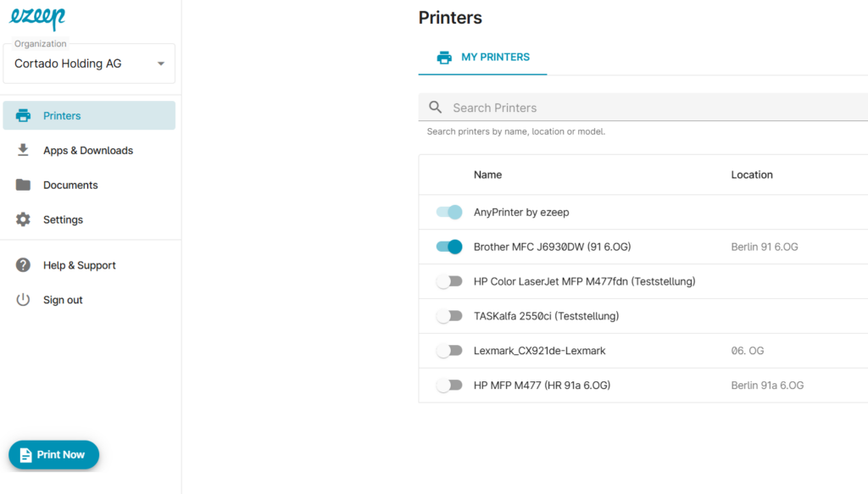Open Apps & Downloads via its download icon
The height and width of the screenshot is (494, 868).
[x=23, y=150]
